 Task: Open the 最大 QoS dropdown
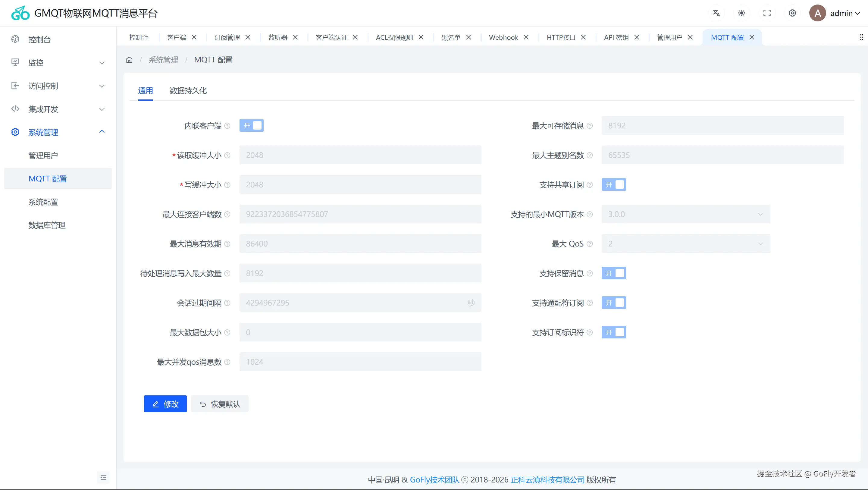click(686, 244)
